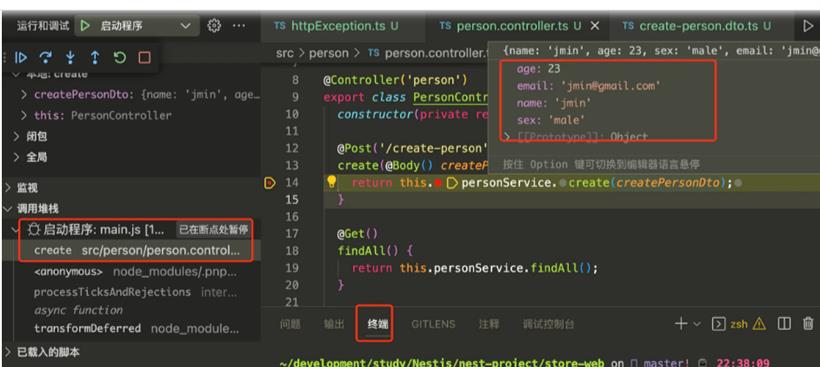The width and height of the screenshot is (820, 367).
Task: Click the bug icon beside 启动程序: main.js
Action: pyautogui.click(x=34, y=229)
